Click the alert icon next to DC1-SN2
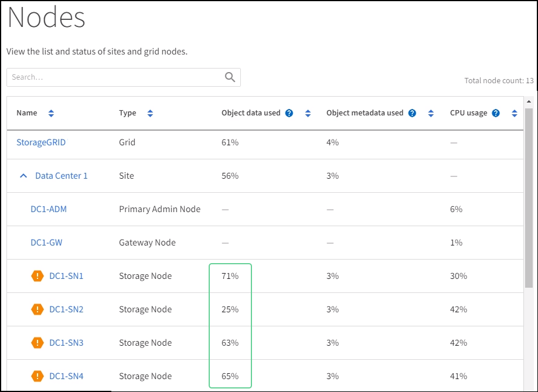 pyautogui.click(x=38, y=309)
